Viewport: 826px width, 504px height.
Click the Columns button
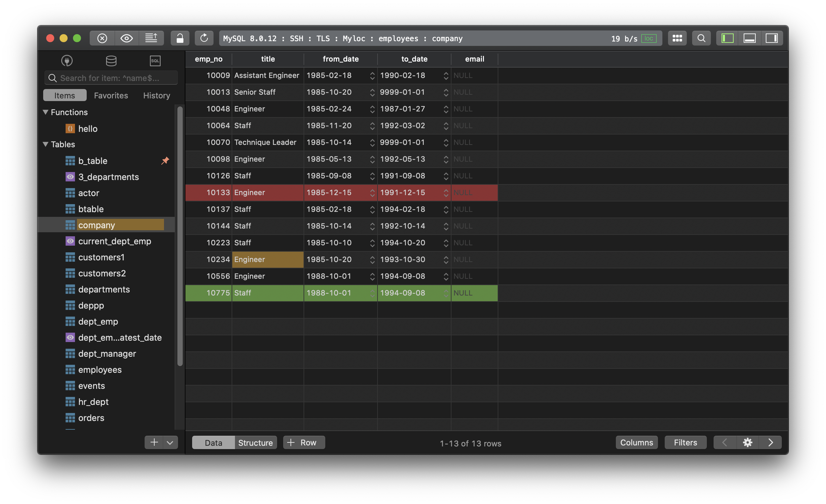point(637,442)
